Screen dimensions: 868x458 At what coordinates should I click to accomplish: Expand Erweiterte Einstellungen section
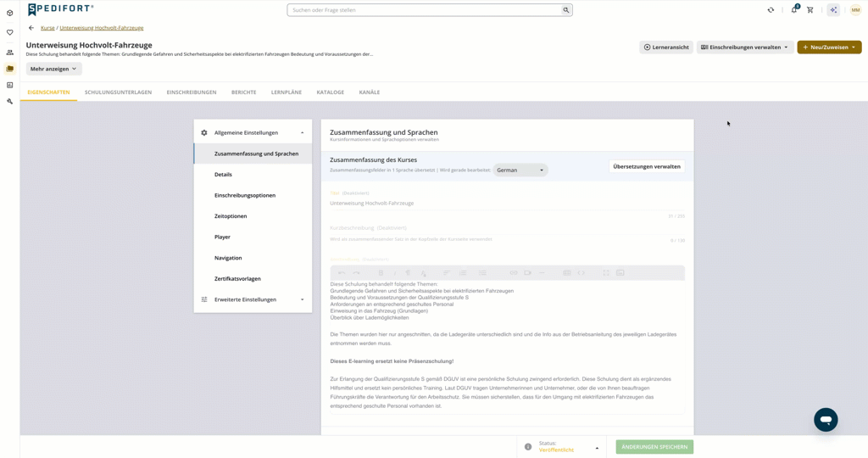tap(253, 299)
